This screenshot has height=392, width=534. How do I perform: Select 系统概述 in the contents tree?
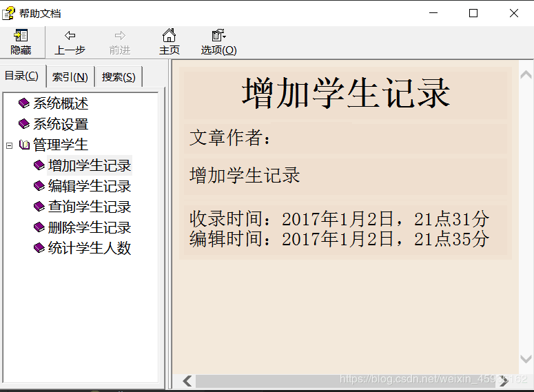pos(61,103)
